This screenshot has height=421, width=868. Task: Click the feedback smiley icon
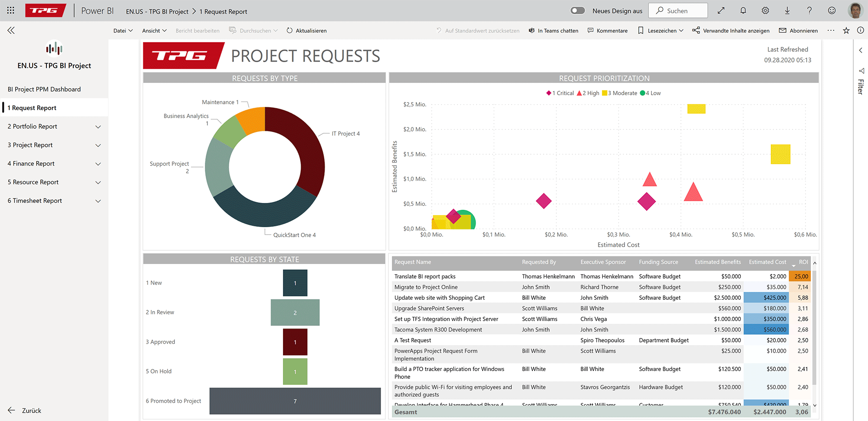(x=832, y=10)
